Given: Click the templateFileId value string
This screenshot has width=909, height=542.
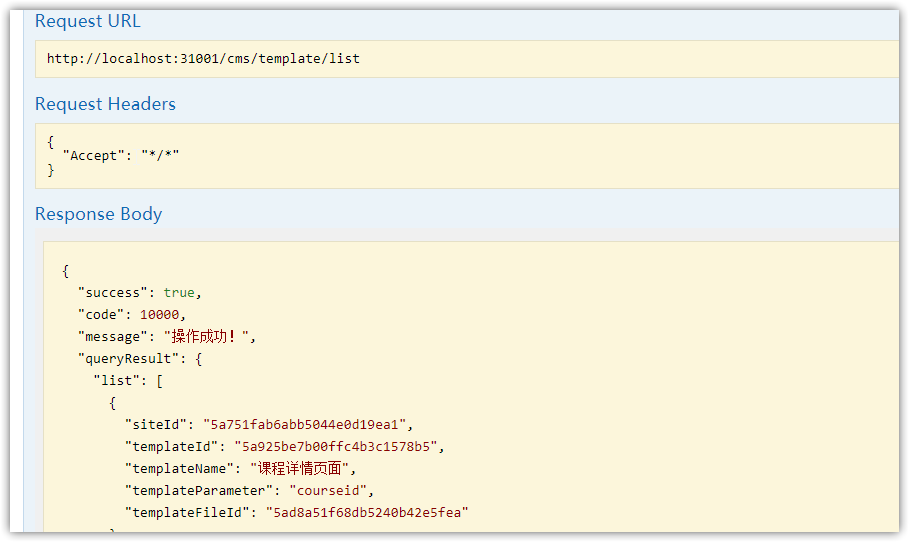Looking at the screenshot, I should pyautogui.click(x=367, y=513).
